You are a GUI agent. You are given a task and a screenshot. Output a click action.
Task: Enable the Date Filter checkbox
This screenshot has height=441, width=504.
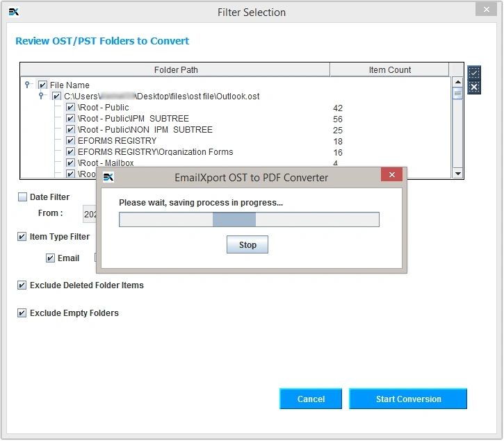(x=22, y=197)
